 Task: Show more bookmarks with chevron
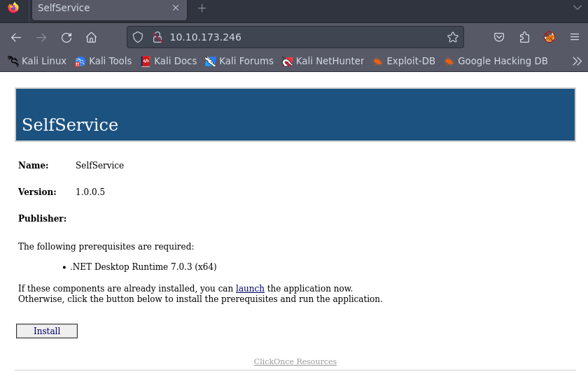577,61
